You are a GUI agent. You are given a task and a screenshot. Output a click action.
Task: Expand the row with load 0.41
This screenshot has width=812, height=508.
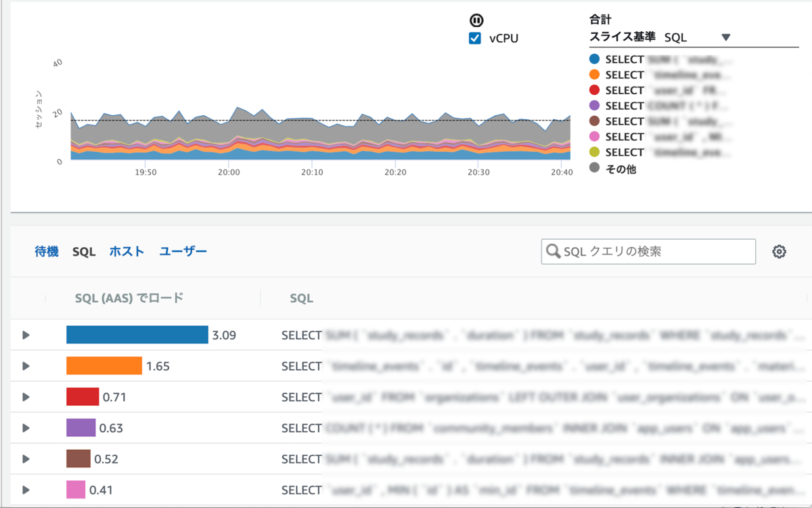pyautogui.click(x=26, y=490)
